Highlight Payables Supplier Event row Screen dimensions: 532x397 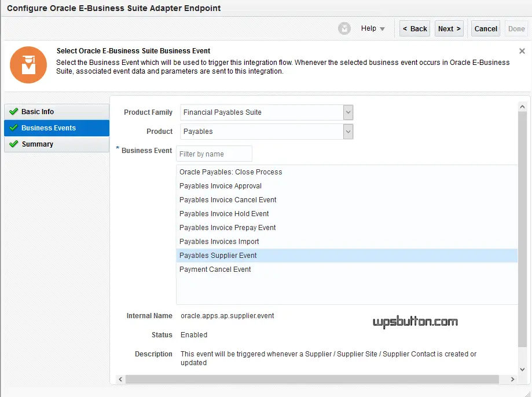pos(347,256)
